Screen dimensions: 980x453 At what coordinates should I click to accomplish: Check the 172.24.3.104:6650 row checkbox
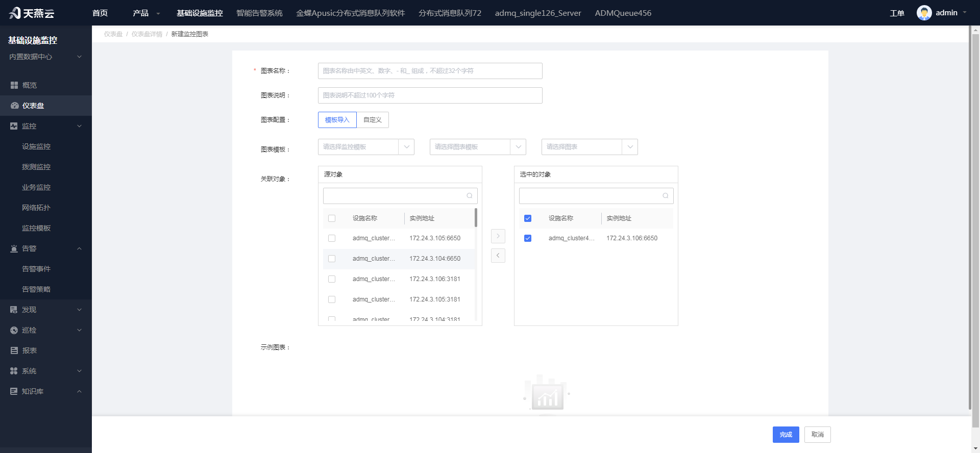tap(332, 259)
